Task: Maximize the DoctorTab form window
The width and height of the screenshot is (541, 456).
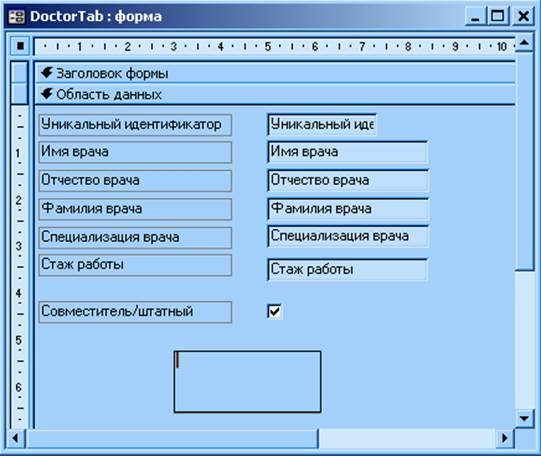Action: pyautogui.click(x=498, y=16)
